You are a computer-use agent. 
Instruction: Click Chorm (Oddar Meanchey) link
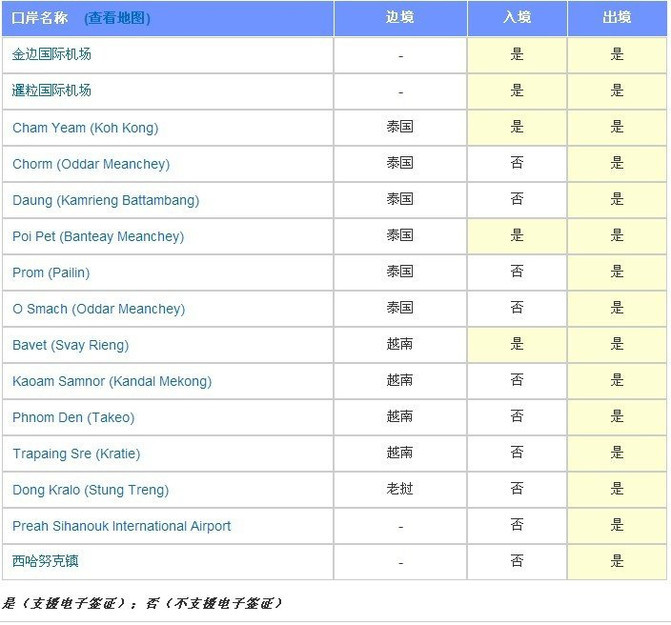coord(91,164)
